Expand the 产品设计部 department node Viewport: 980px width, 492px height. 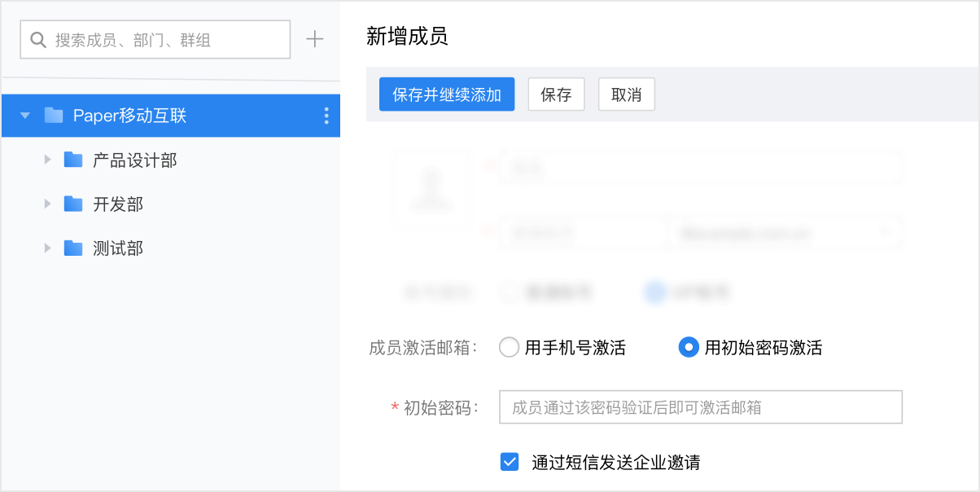[x=47, y=160]
